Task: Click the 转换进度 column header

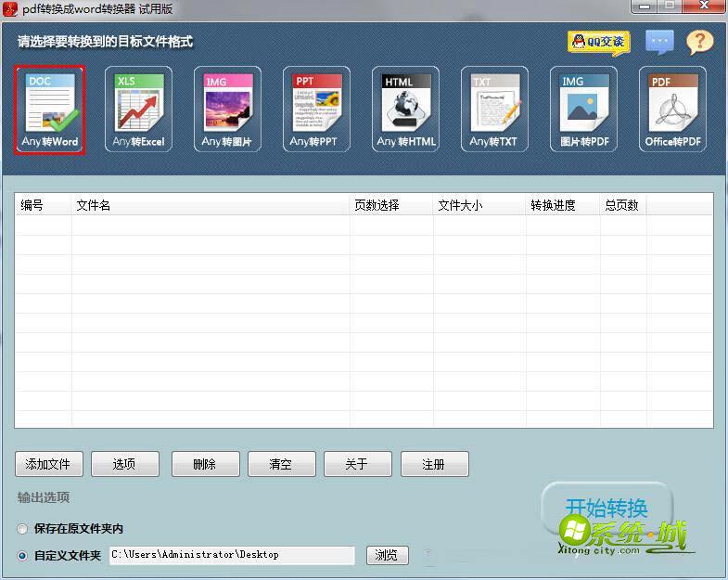Action: [563, 205]
